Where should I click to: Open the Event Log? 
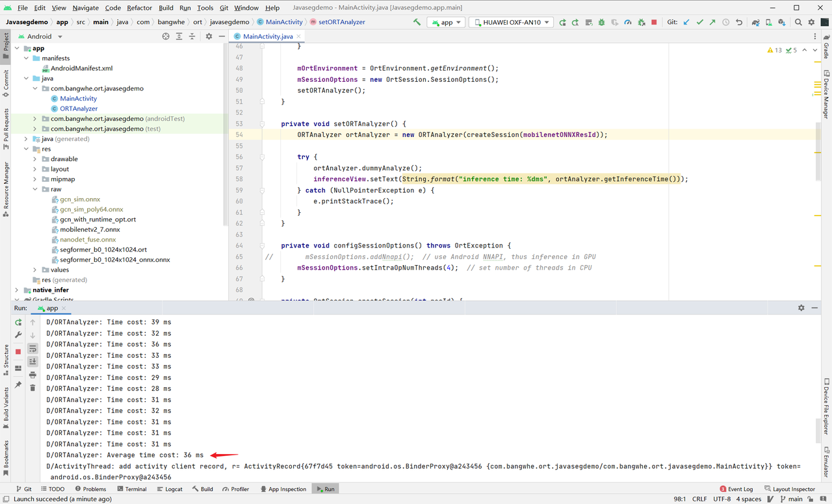[x=736, y=489]
